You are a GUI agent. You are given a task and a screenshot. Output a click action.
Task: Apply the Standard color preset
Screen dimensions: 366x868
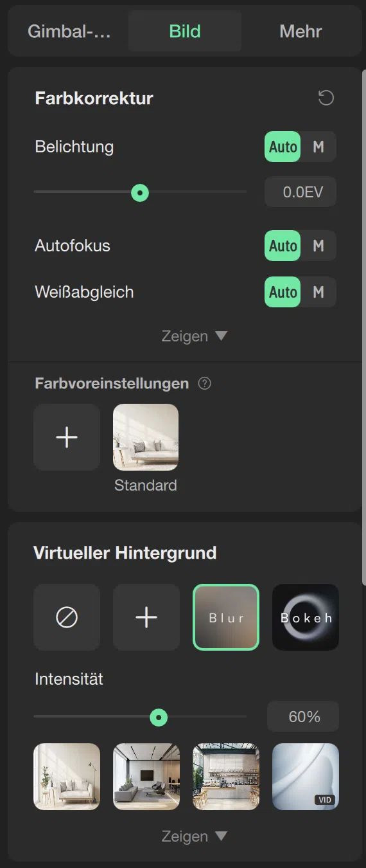click(146, 437)
